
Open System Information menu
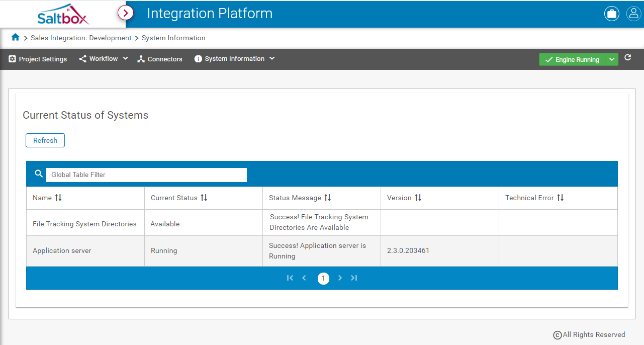coord(234,59)
